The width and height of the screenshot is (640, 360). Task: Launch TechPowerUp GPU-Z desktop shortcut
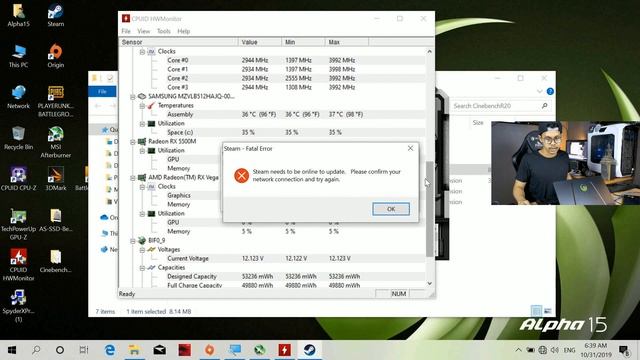[x=18, y=224]
